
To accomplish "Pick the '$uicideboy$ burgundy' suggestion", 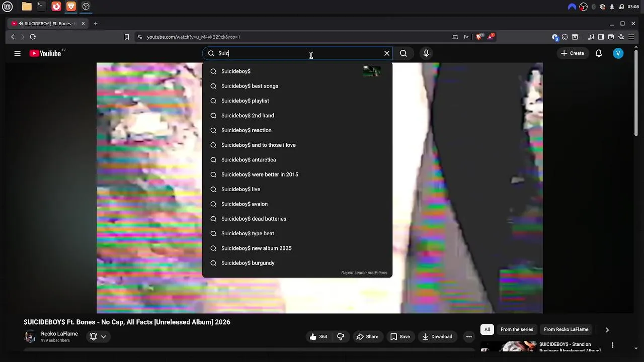I will click(297, 263).
